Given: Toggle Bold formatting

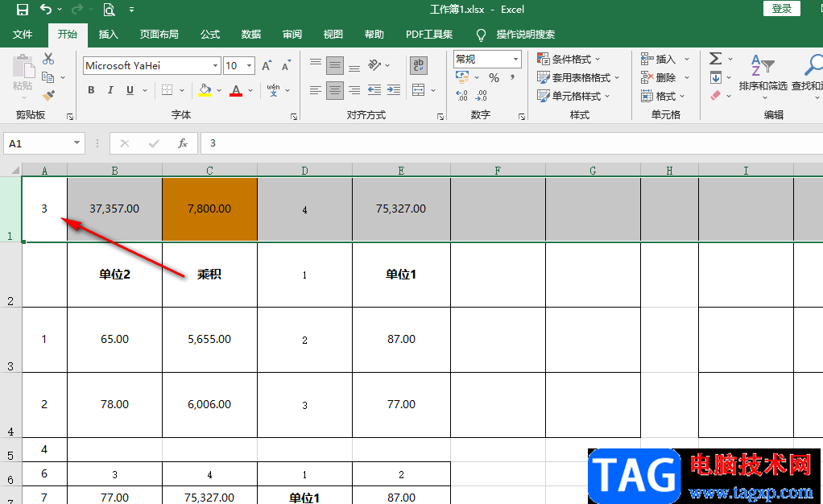Looking at the screenshot, I should pyautogui.click(x=91, y=90).
